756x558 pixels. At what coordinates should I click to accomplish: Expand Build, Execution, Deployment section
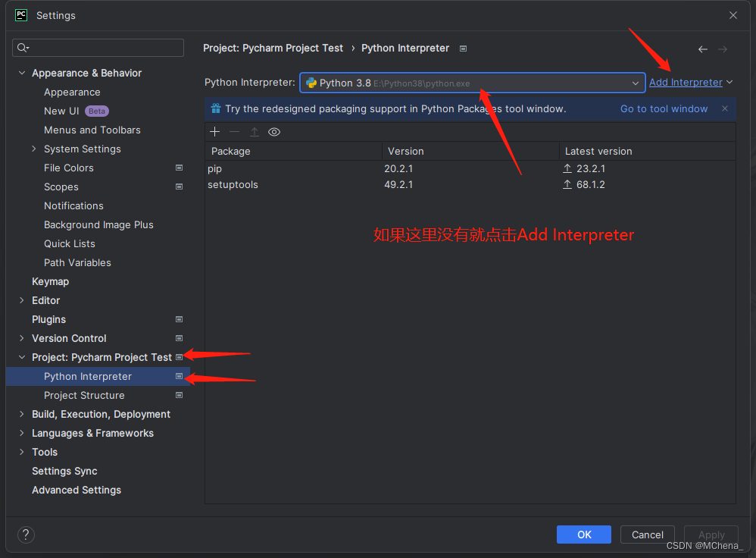coord(22,414)
